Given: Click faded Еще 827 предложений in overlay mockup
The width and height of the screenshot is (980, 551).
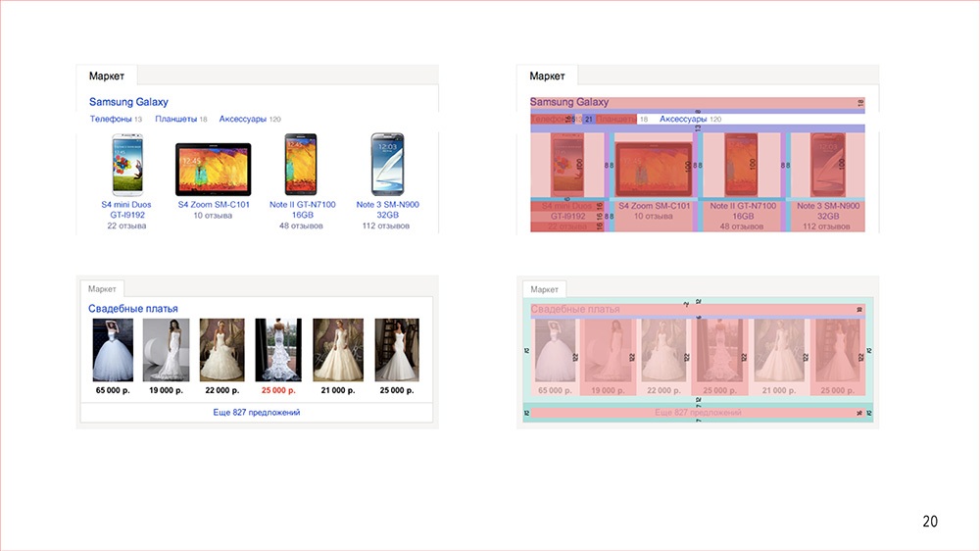Looking at the screenshot, I should click(698, 412).
